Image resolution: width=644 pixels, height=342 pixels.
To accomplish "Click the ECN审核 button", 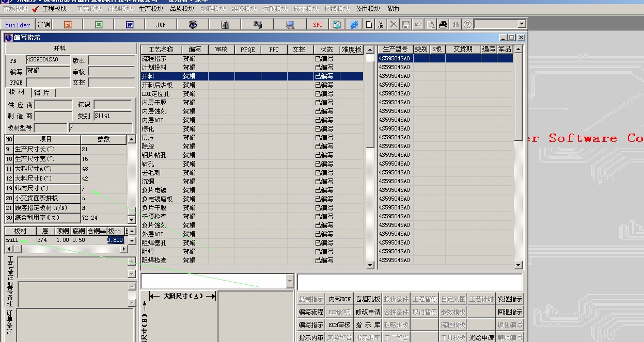I will tap(339, 325).
